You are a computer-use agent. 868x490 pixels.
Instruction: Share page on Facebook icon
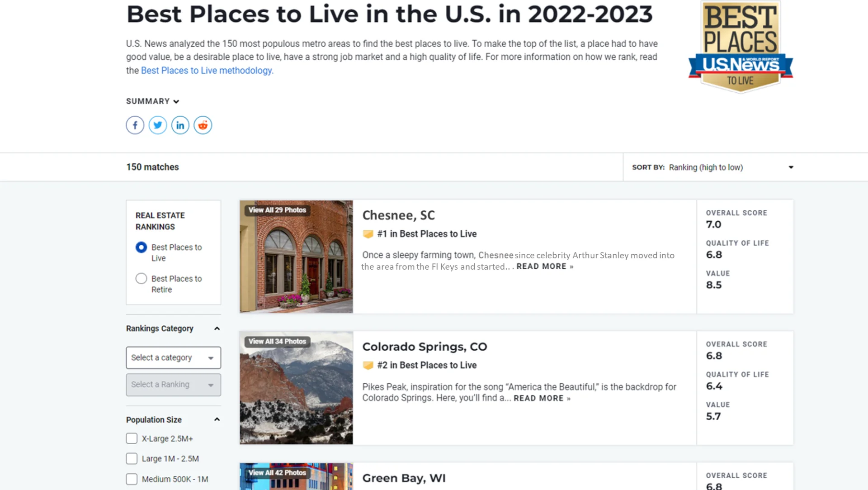135,125
